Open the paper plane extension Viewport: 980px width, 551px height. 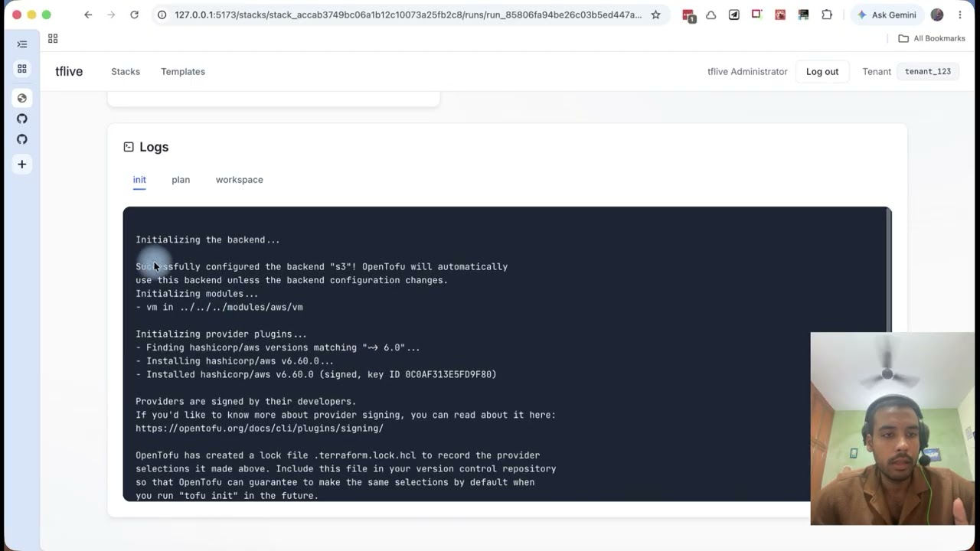click(734, 15)
